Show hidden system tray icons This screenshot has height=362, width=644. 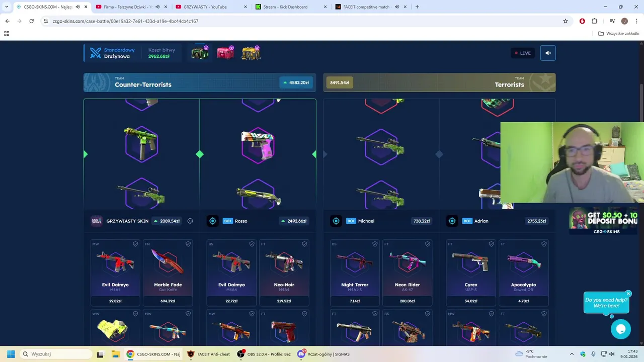572,354
